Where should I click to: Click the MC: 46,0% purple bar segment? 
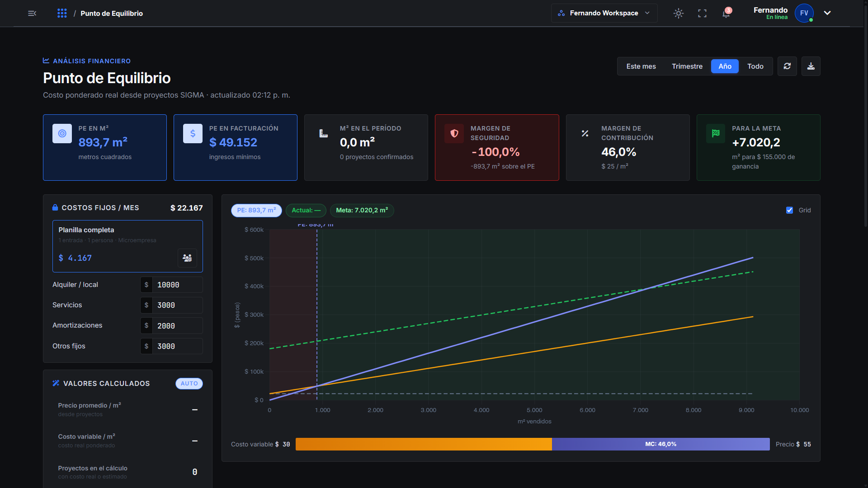click(661, 444)
